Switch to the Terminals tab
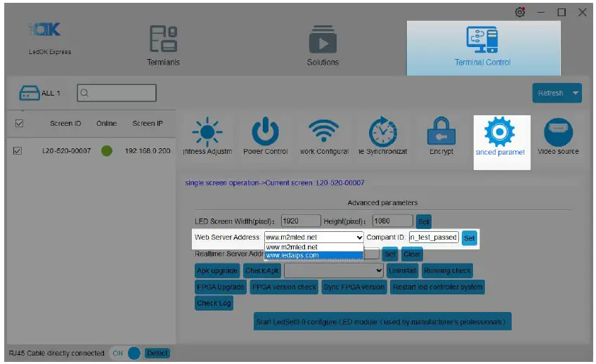Image resolution: width=596 pixels, height=364 pixels. [x=163, y=46]
